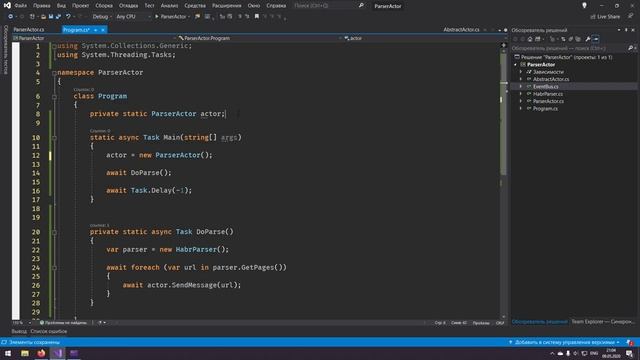Click the search magnifier icon in title bar
The height and width of the screenshot is (360, 640).
coord(361,6)
